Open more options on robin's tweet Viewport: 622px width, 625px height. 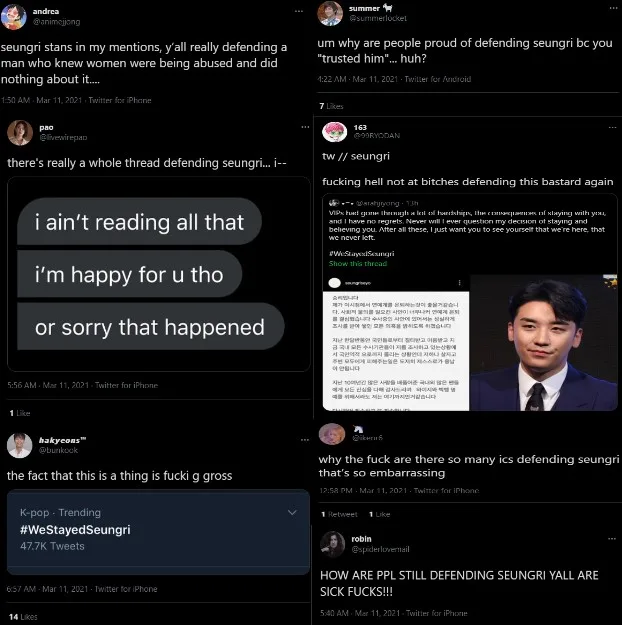(x=612, y=539)
